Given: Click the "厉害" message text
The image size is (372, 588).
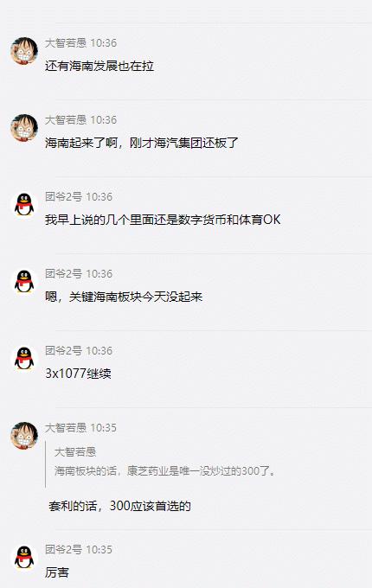Looking at the screenshot, I should click(x=57, y=572).
